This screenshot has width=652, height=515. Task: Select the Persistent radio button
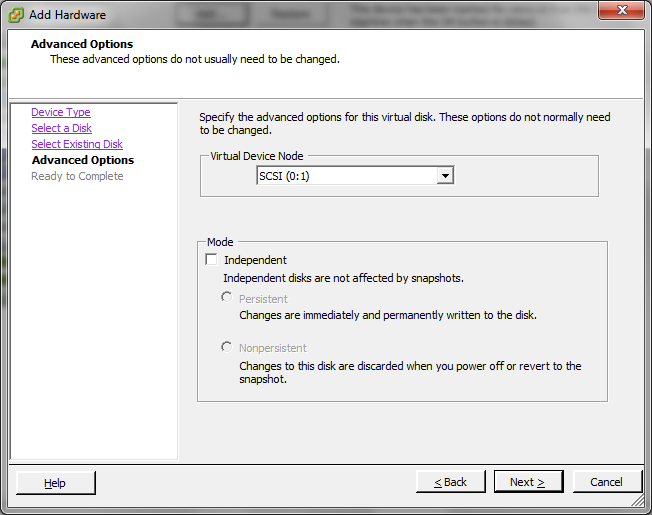(x=227, y=298)
